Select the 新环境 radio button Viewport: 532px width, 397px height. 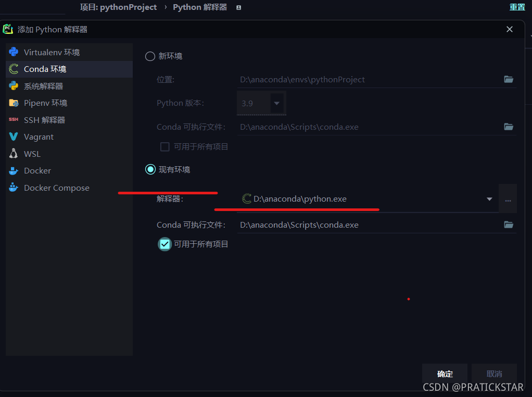point(150,56)
